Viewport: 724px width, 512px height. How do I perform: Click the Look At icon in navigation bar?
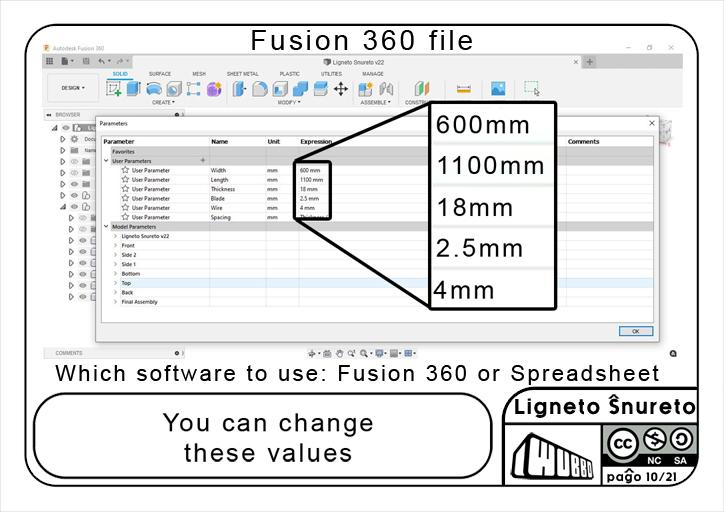tap(327, 354)
